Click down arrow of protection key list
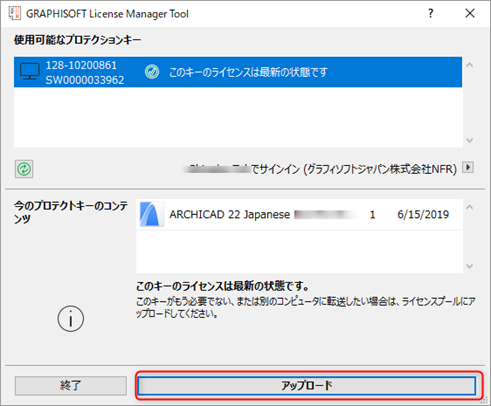The height and width of the screenshot is (406, 491). (470, 140)
